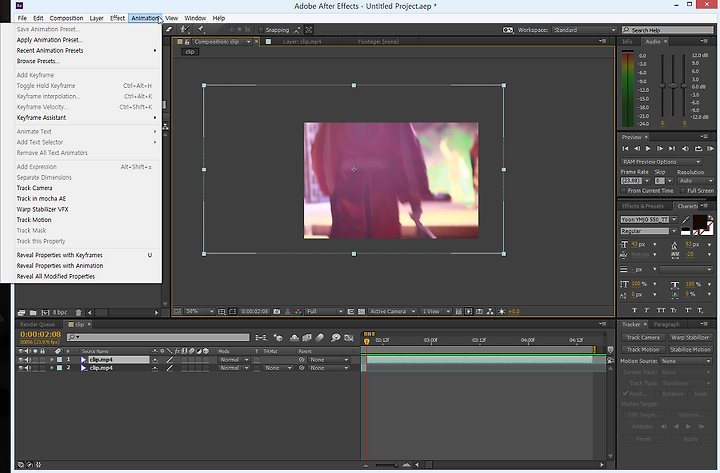Open the Full resolution dropdown in viewer

324,311
